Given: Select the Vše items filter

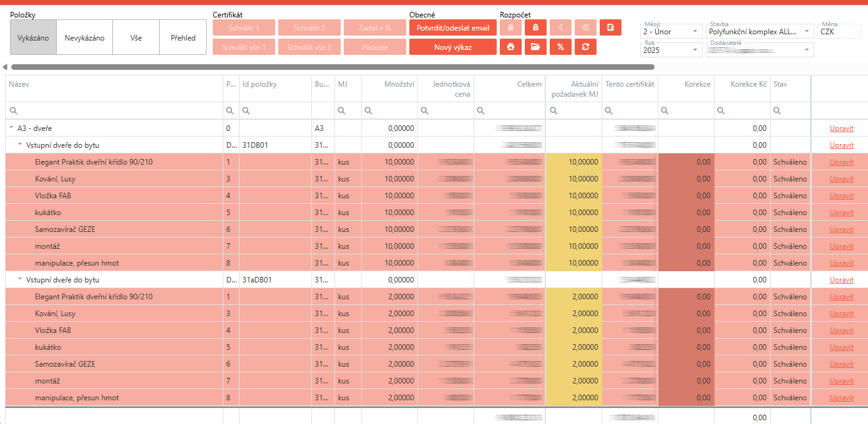Looking at the screenshot, I should click(136, 37).
